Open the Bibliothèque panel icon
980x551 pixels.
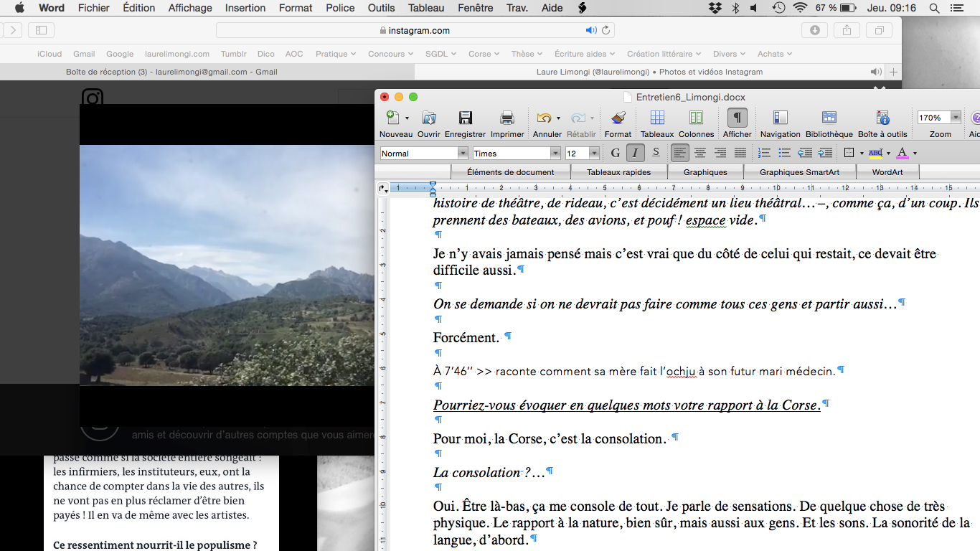(x=829, y=118)
